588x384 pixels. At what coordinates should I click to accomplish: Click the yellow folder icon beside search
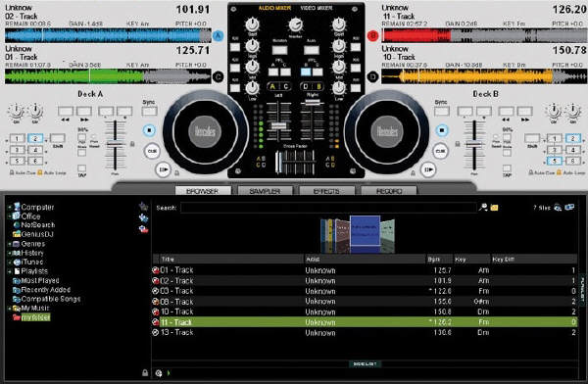point(494,208)
